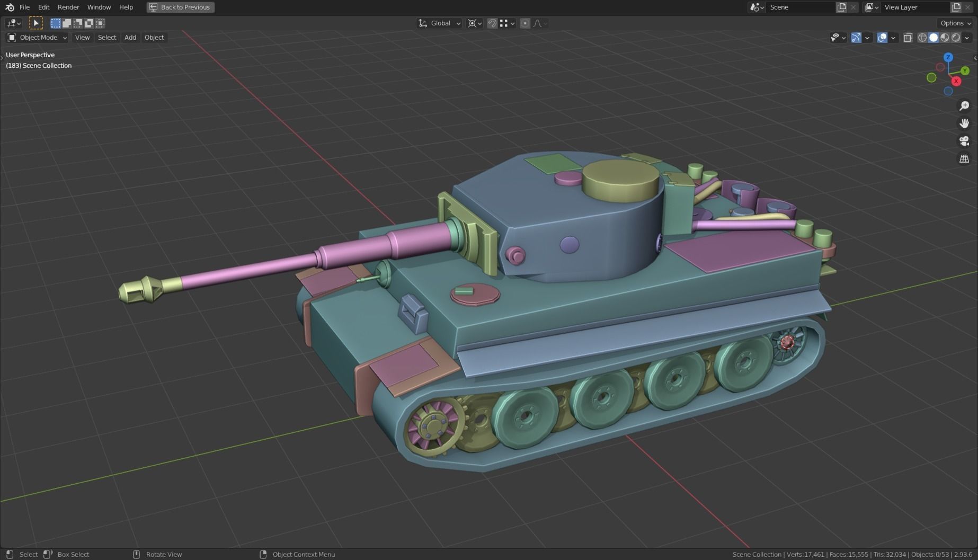Click the negative Y axis gizmo circle
This screenshot has height=560, width=978.
pos(931,78)
